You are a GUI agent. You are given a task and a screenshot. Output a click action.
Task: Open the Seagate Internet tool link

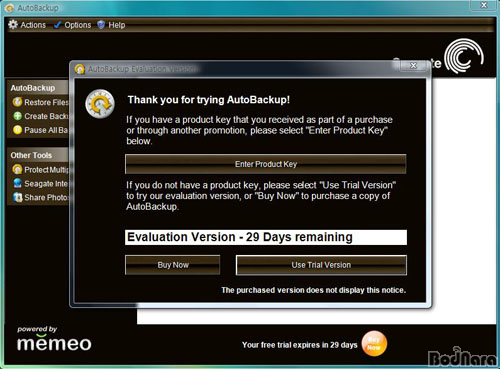pos(46,184)
